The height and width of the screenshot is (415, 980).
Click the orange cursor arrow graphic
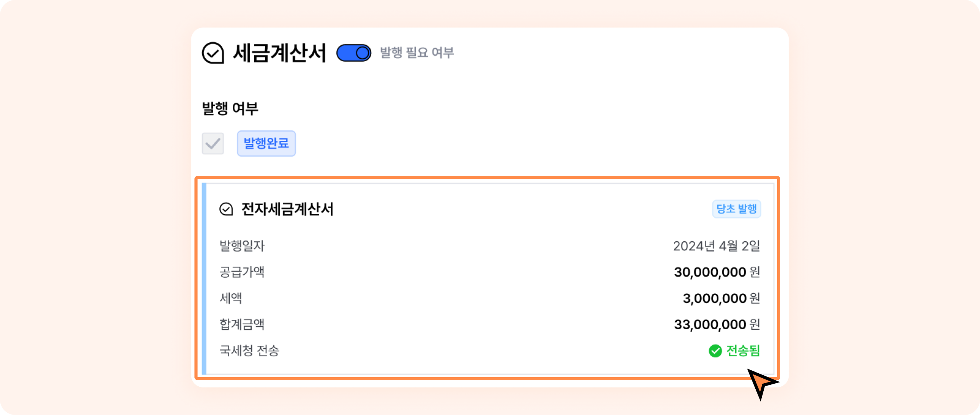point(762,383)
